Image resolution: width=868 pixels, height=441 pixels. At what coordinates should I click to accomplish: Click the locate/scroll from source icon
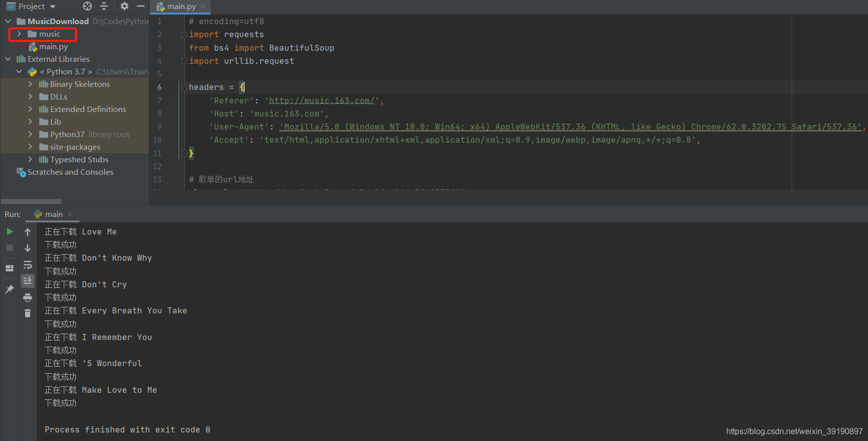[87, 6]
